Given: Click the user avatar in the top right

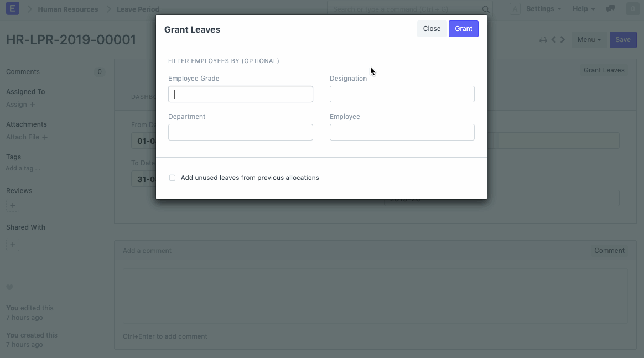Looking at the screenshot, I should 632,8.
